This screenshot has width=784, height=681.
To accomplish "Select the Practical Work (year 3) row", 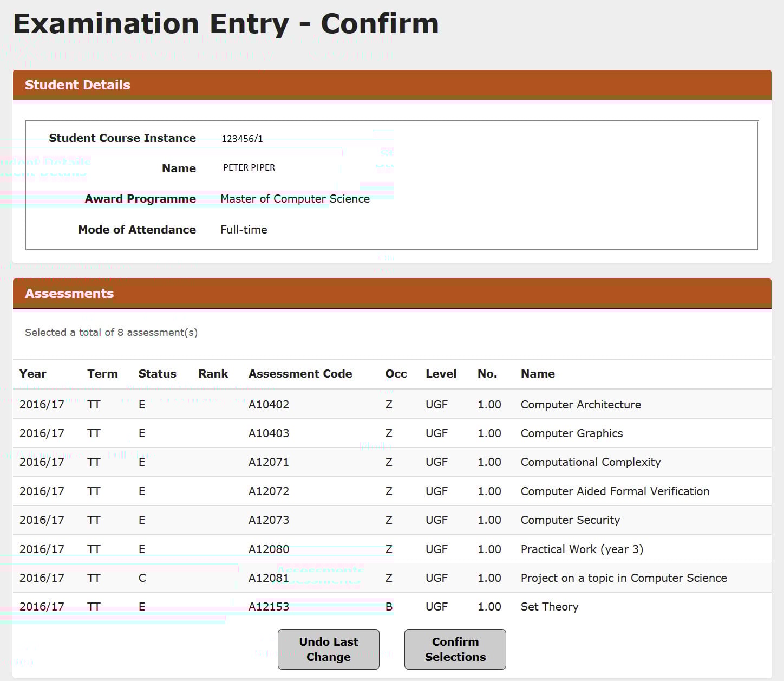I will click(x=582, y=549).
